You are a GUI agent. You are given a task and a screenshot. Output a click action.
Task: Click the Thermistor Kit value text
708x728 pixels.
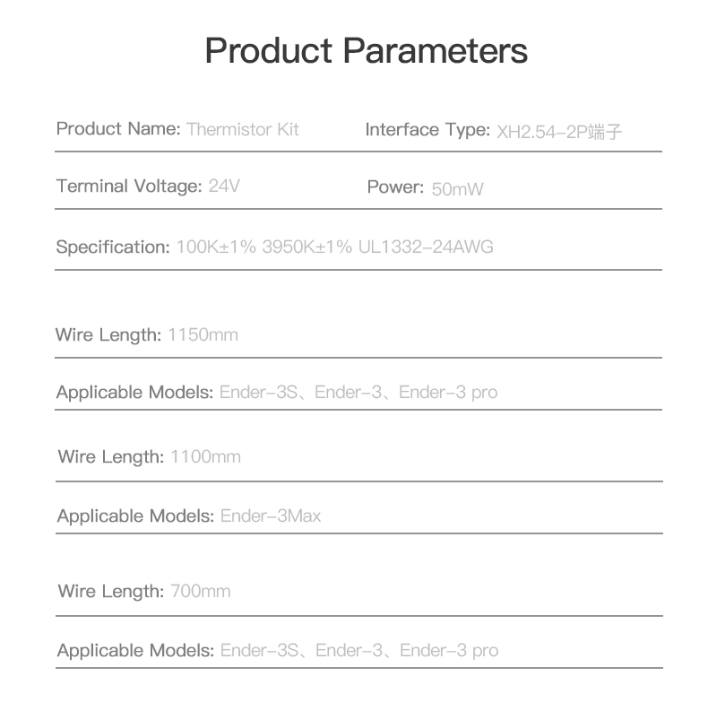point(243,129)
